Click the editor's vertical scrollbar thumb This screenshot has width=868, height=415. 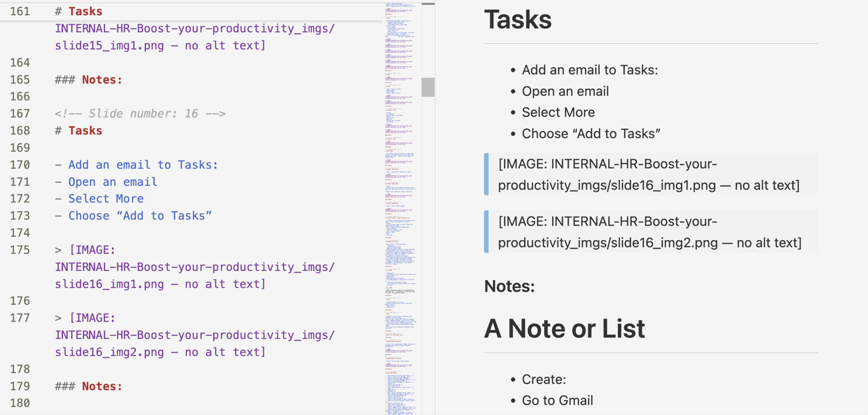point(428,87)
